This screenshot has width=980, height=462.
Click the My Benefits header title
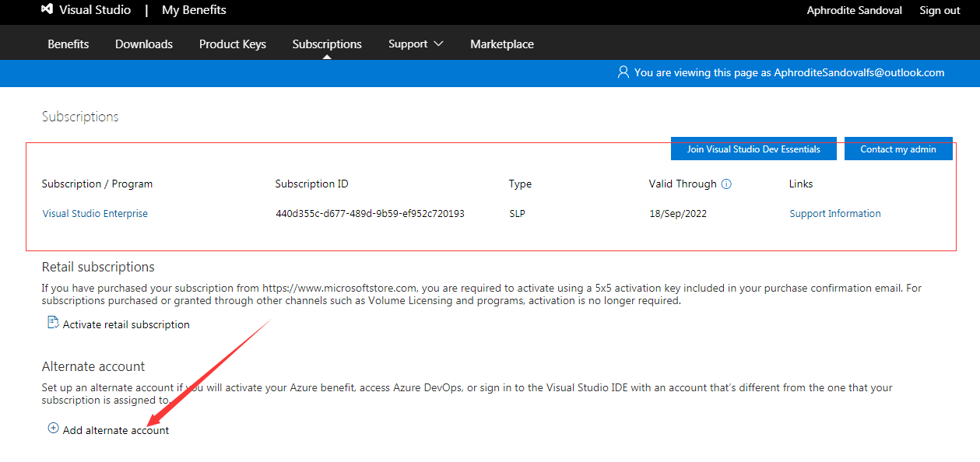coord(194,10)
